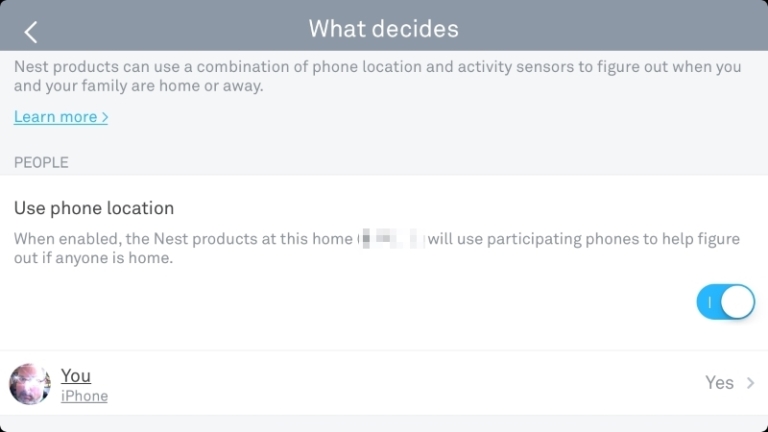The image size is (768, 432).
Task: Click the Use phone location heading
Action: (x=94, y=208)
